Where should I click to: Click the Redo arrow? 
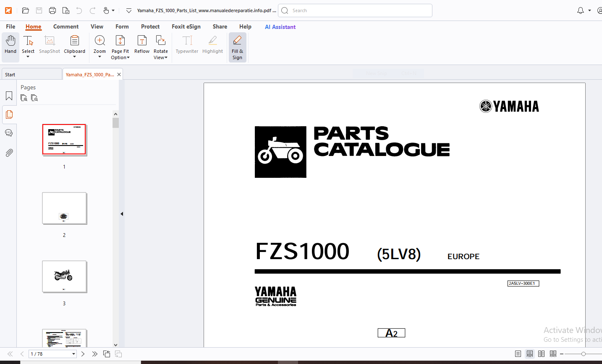(92, 10)
